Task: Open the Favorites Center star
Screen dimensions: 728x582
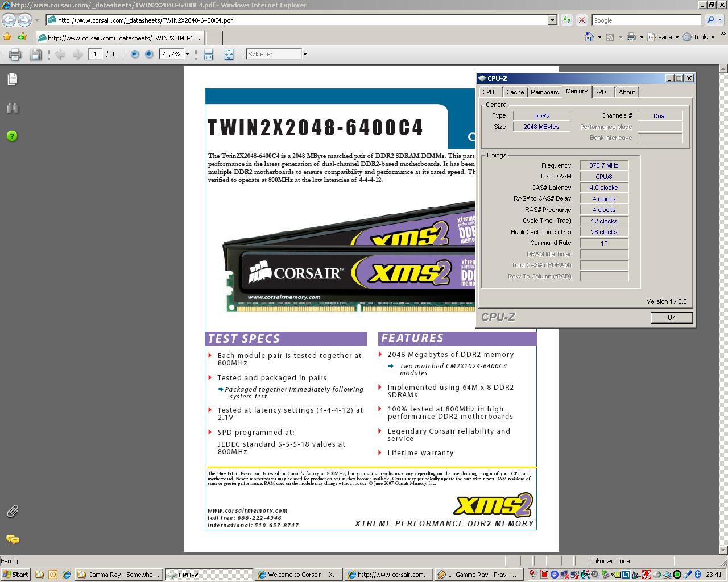Action: tap(7, 37)
